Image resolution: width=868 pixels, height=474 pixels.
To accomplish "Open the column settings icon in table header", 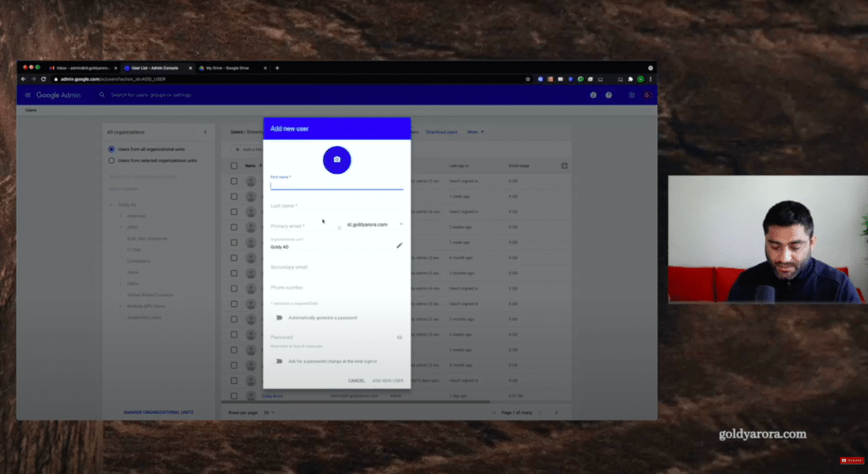I will click(564, 165).
